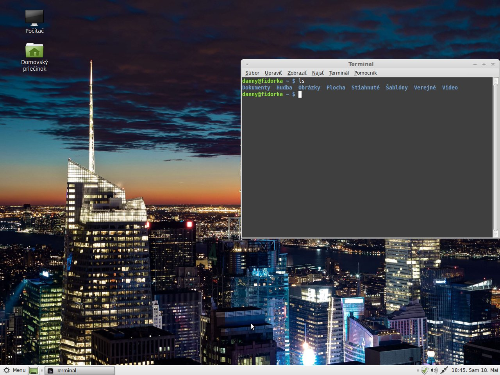Screen dimensions: 500x375
Task: Click the Obrázky entry in the ls output
Action: pos(309,88)
